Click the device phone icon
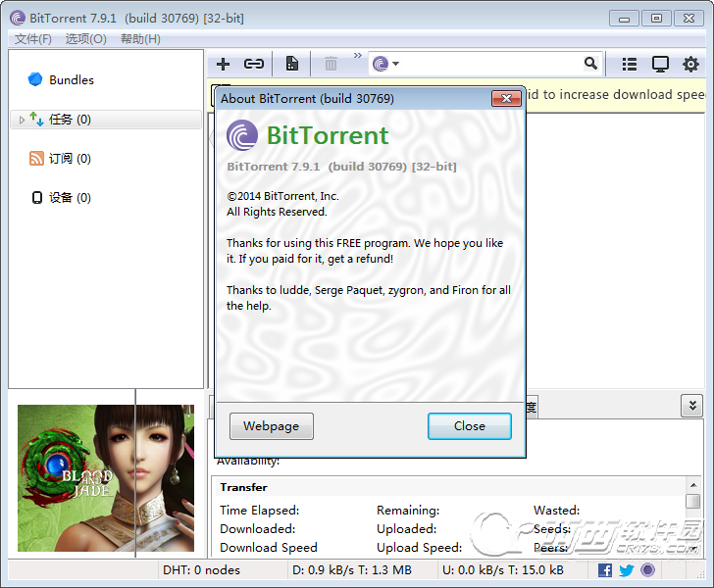Screen dimensions: 714x588 point(36,198)
